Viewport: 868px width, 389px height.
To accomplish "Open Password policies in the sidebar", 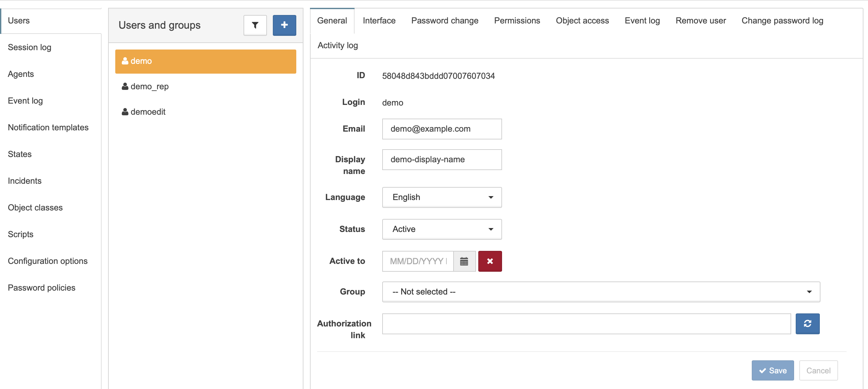I will tap(41, 288).
